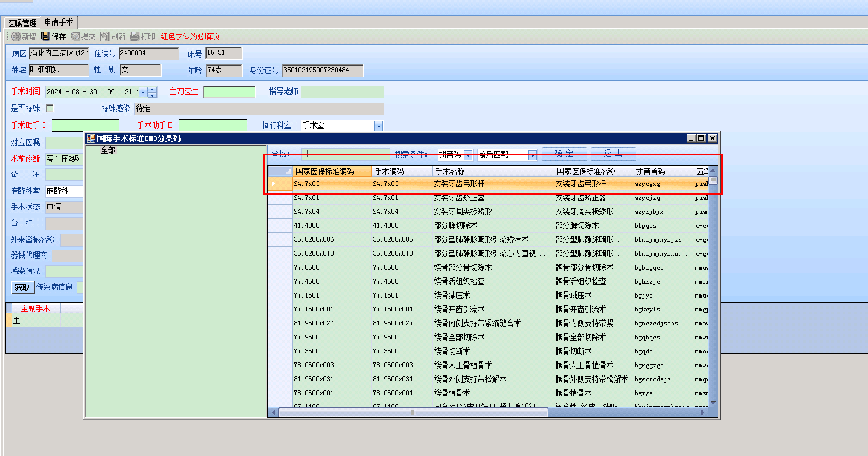Click the 打印 (print) printer icon
This screenshot has width=868, height=456.
tap(135, 36)
